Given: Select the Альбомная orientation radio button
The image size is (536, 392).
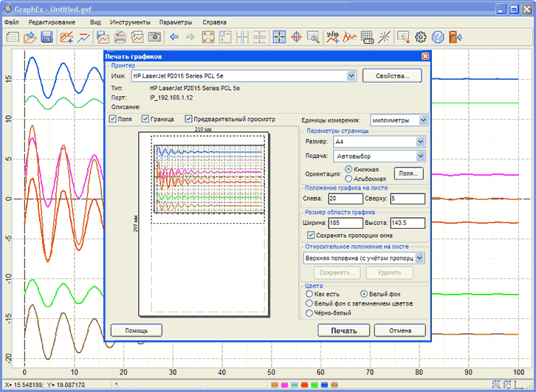Looking at the screenshot, I should point(349,179).
